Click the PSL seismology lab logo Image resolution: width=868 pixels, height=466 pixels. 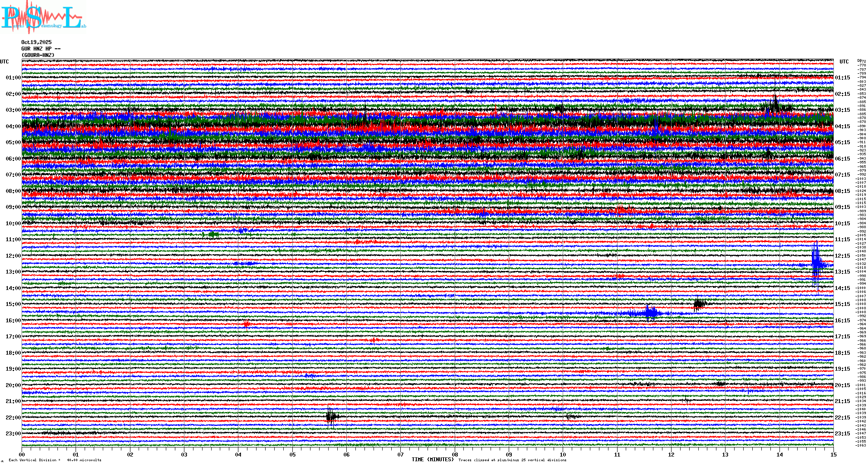pyautogui.click(x=43, y=18)
